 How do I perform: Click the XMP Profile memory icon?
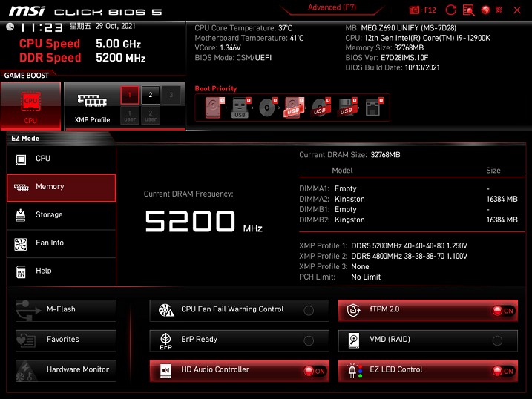pyautogui.click(x=92, y=101)
